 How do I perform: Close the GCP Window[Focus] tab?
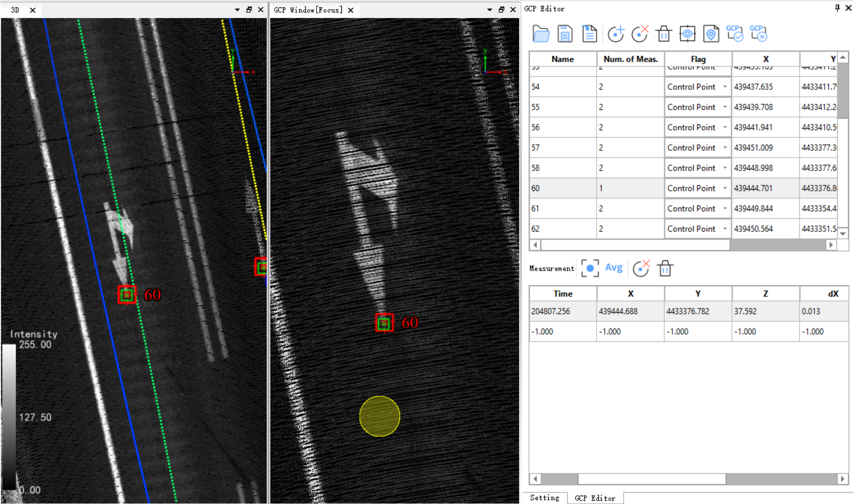pos(350,10)
